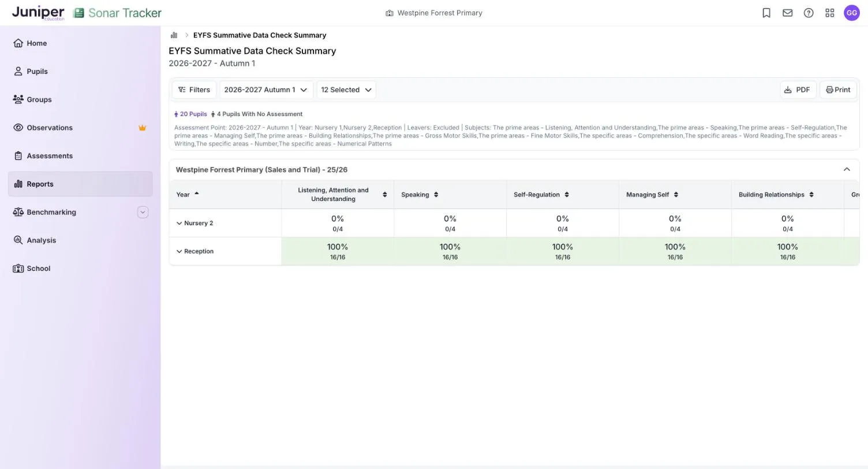Open the bookmarks icon in header
This screenshot has height=469, width=868.
[766, 13]
